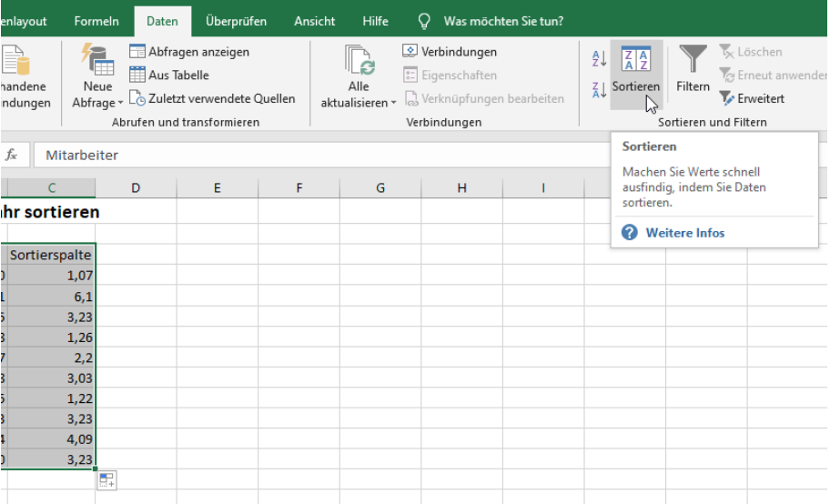
Task: Click the cell containing 1,07
Action: click(x=51, y=276)
